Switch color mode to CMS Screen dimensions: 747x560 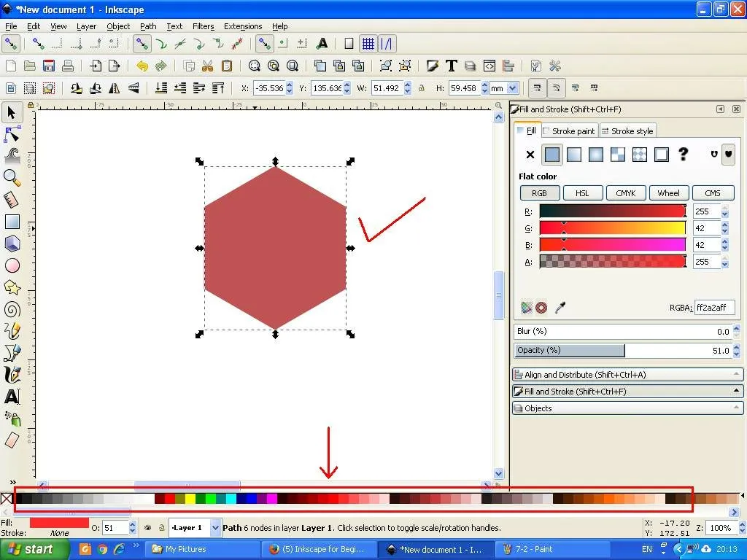tap(713, 192)
